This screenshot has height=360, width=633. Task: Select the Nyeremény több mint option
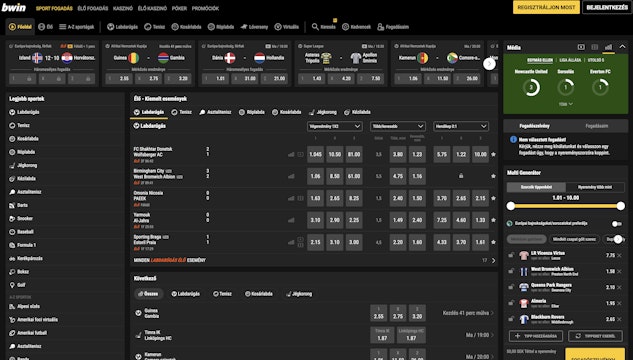point(595,187)
